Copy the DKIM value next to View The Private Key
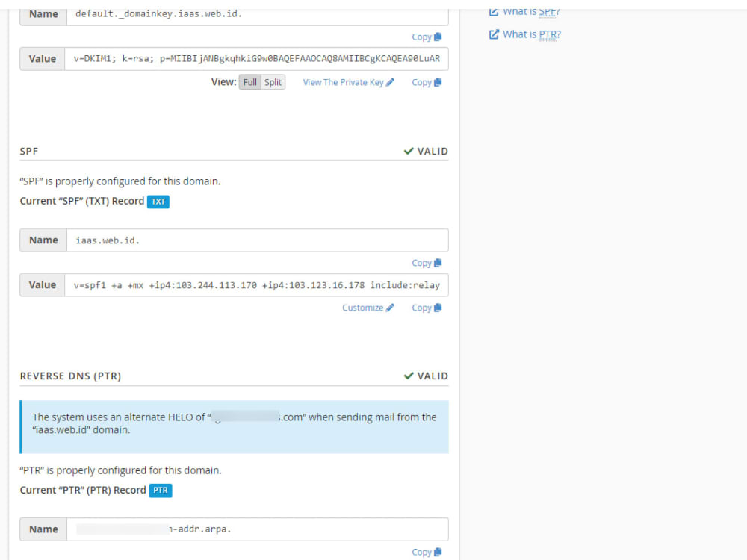The height and width of the screenshot is (560, 747). pos(427,82)
